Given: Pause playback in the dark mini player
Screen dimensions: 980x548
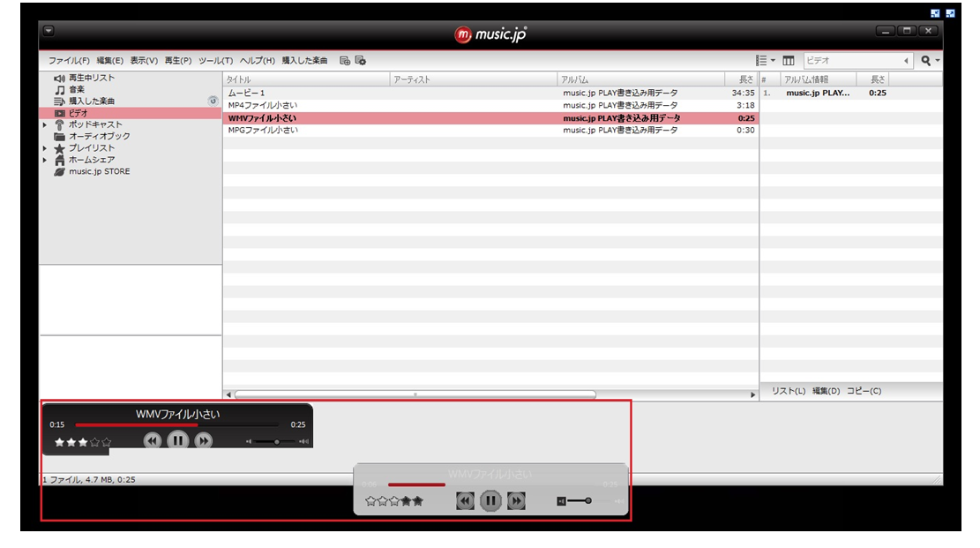Looking at the screenshot, I should [x=178, y=440].
